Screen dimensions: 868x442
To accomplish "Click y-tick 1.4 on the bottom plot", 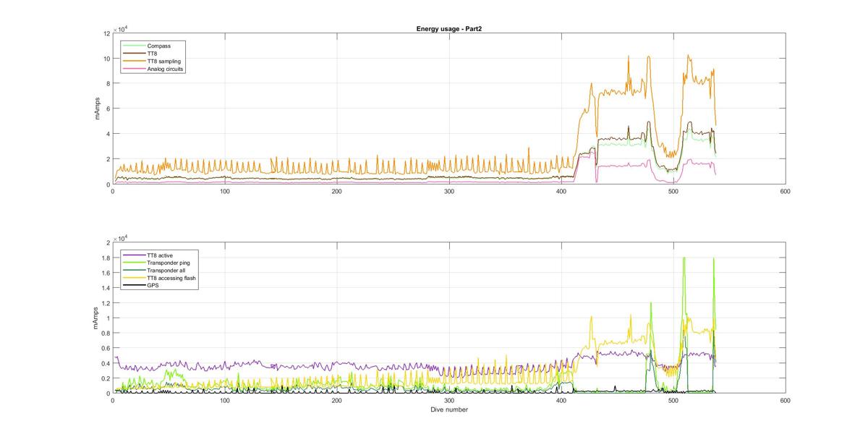I will tap(106, 288).
